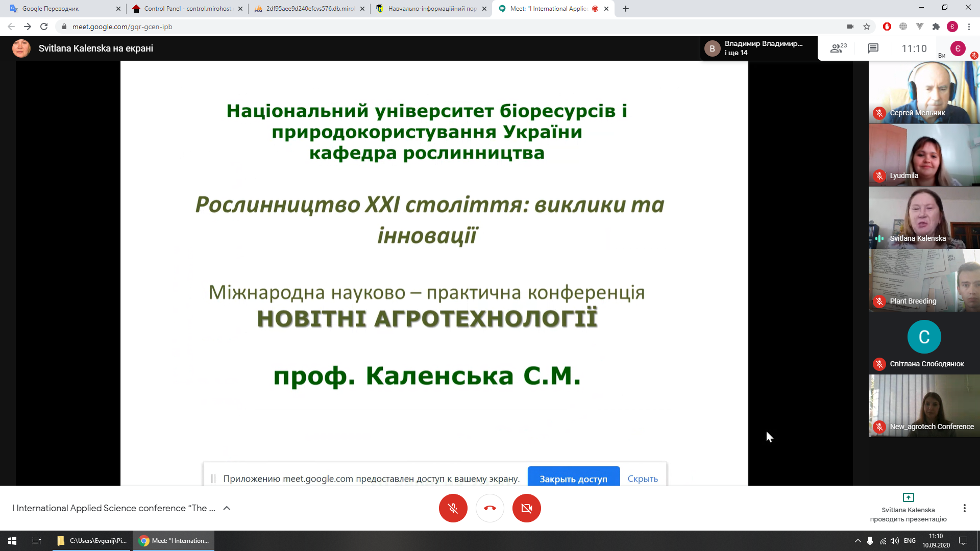The width and height of the screenshot is (980, 551).
Task: Show hidden system tray icons
Action: 857,541
